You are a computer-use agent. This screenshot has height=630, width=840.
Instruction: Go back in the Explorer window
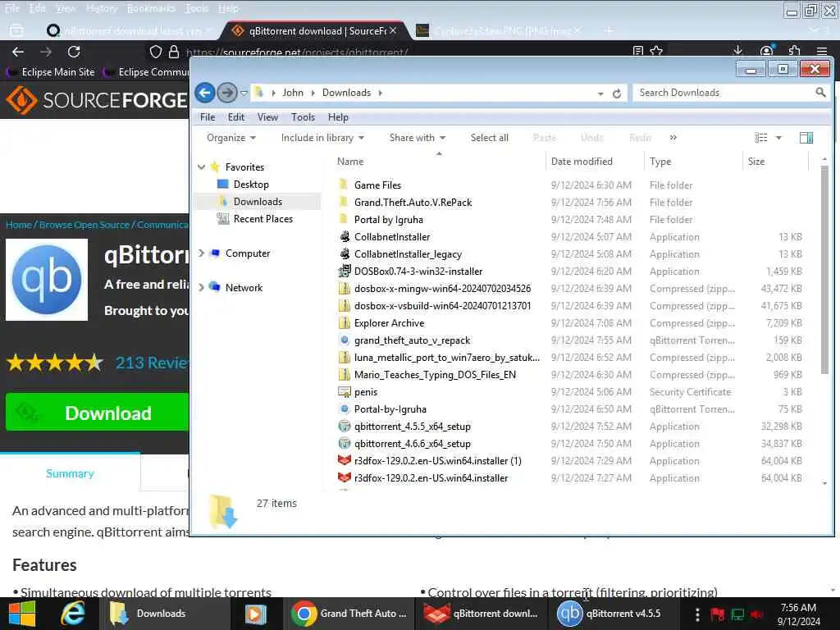point(204,93)
